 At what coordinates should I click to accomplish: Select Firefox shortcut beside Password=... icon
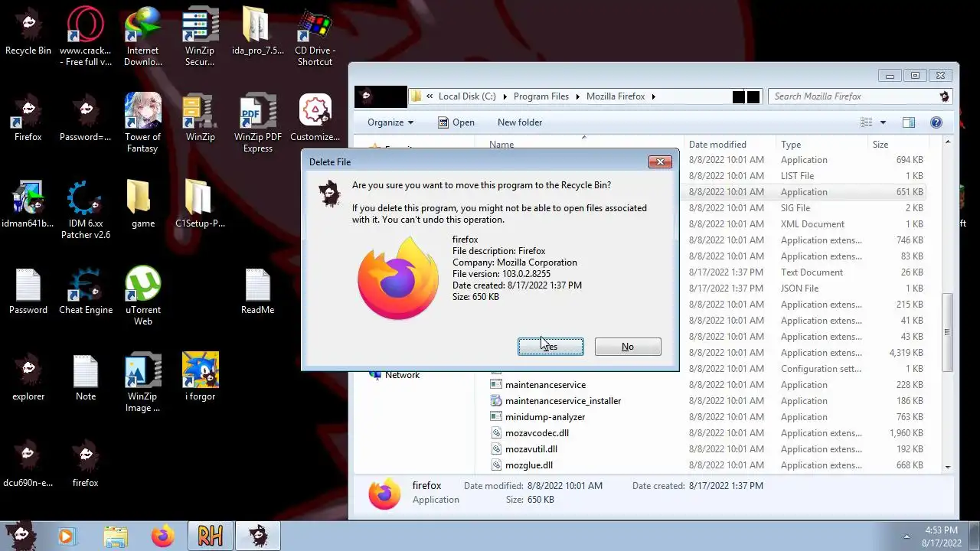(x=28, y=119)
